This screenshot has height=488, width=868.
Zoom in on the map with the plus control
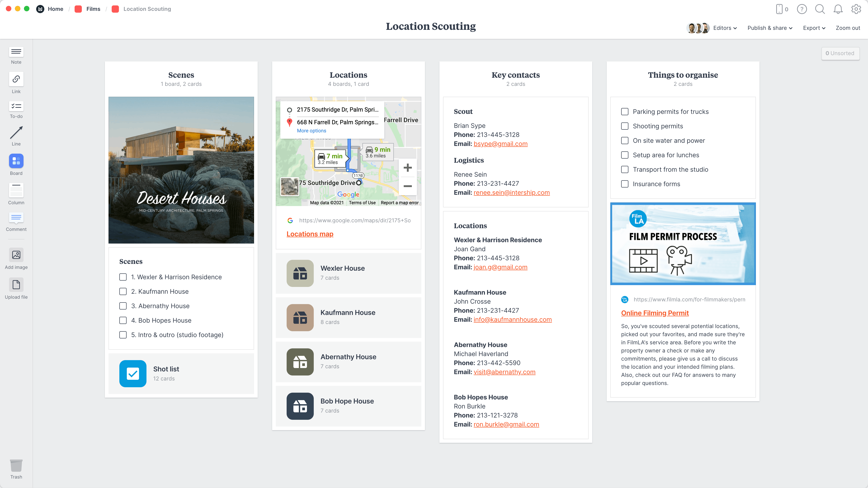point(408,168)
